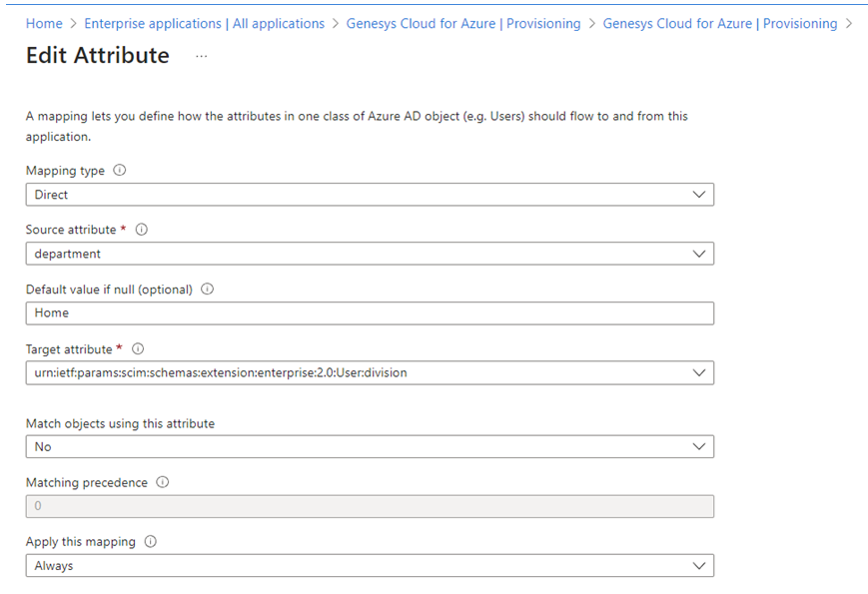
Task: Click info icon for Default value if null
Action: (208, 290)
